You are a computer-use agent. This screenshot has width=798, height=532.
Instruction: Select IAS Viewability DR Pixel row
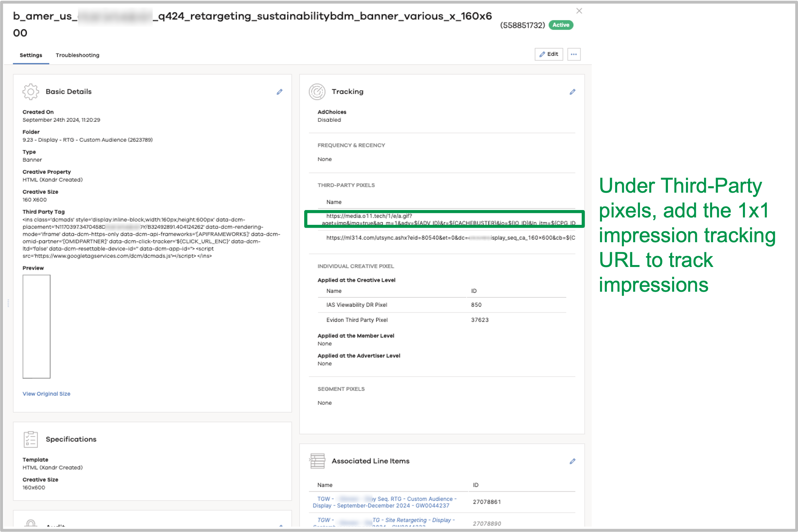[442, 305]
